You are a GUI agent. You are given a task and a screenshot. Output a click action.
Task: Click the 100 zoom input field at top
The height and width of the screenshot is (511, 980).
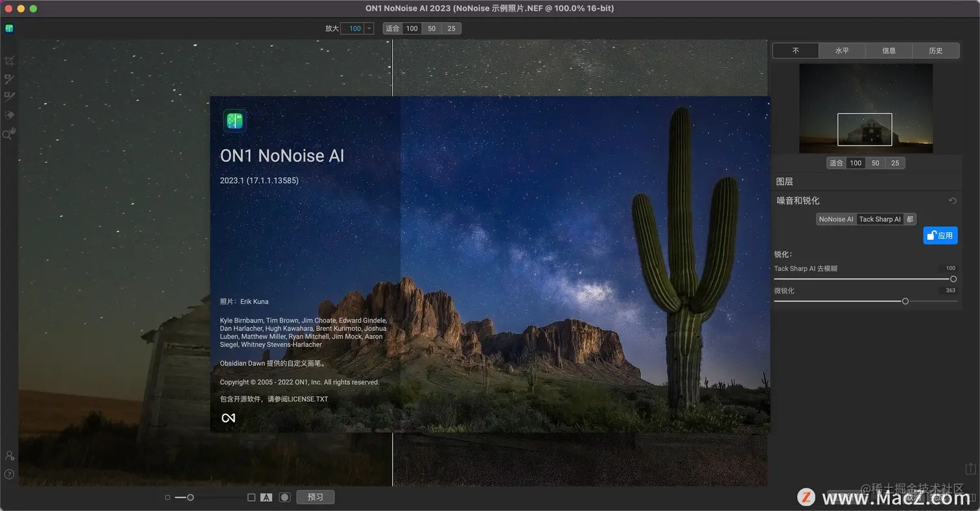(354, 29)
